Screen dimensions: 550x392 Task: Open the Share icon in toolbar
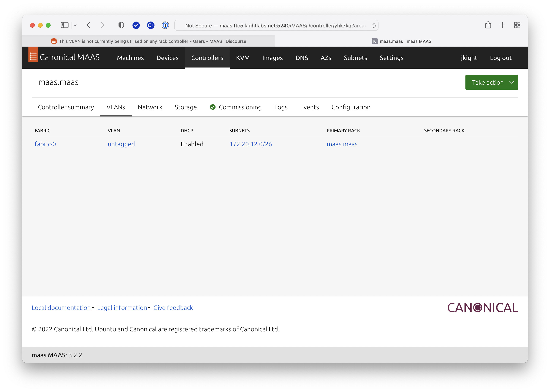488,25
